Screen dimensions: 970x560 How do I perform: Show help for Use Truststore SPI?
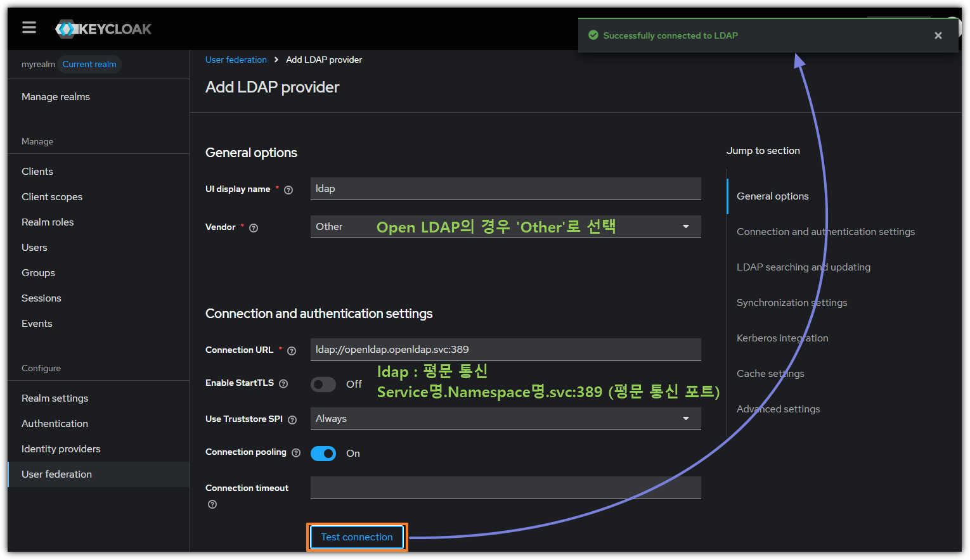click(x=292, y=420)
